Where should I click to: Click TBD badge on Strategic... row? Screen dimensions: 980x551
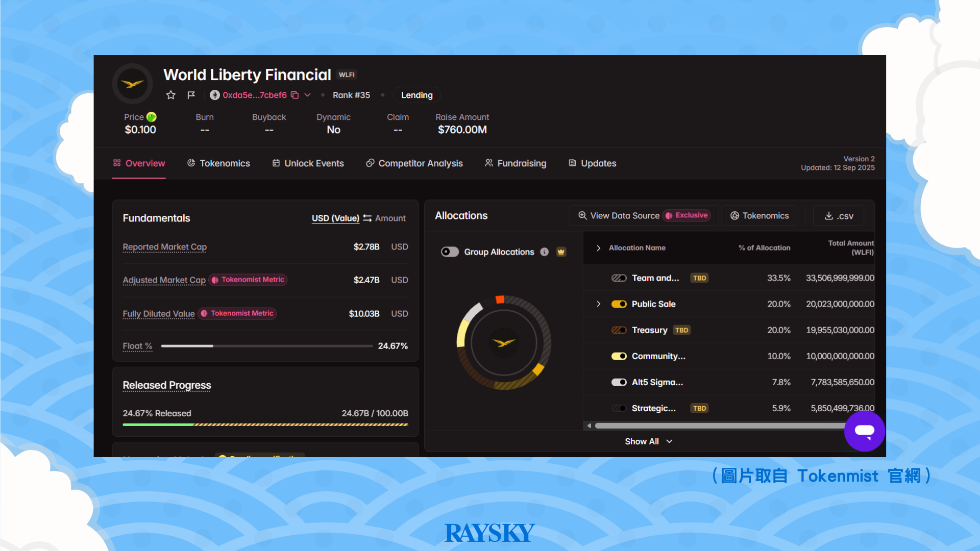pos(699,408)
